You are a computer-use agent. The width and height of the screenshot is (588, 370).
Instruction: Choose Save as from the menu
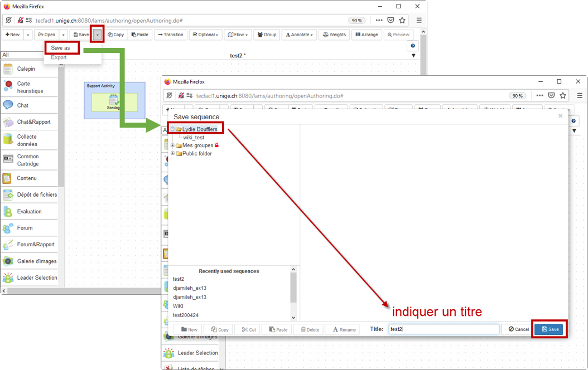point(60,47)
